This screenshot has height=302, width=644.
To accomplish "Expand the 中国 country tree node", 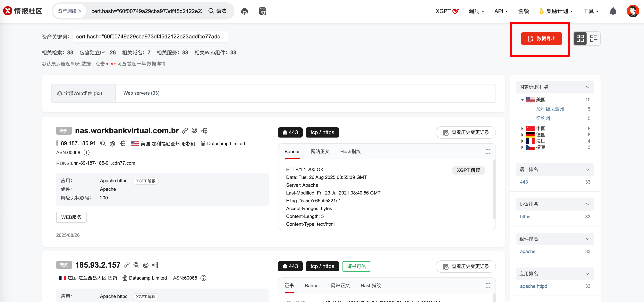I will pyautogui.click(x=522, y=129).
